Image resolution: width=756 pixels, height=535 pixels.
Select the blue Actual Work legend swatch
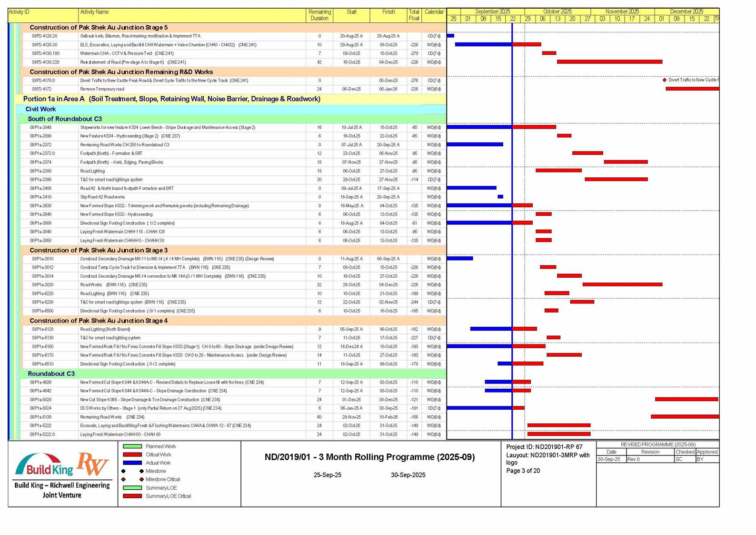coord(132,463)
